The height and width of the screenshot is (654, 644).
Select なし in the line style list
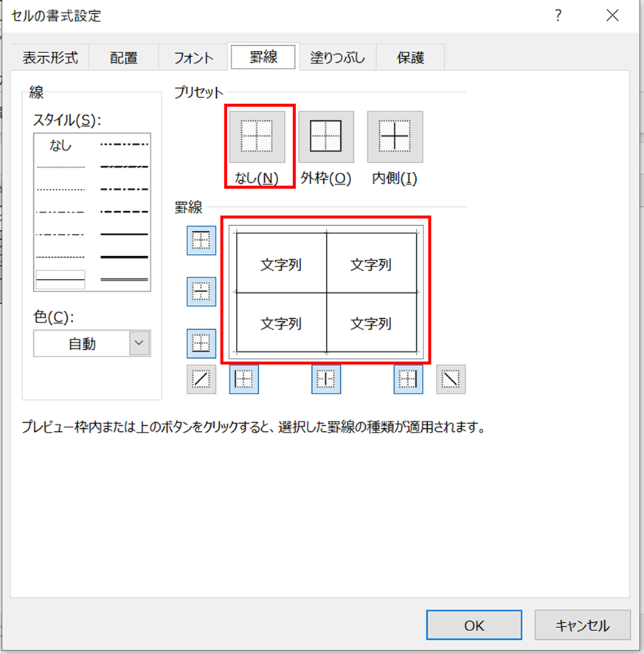click(x=60, y=146)
